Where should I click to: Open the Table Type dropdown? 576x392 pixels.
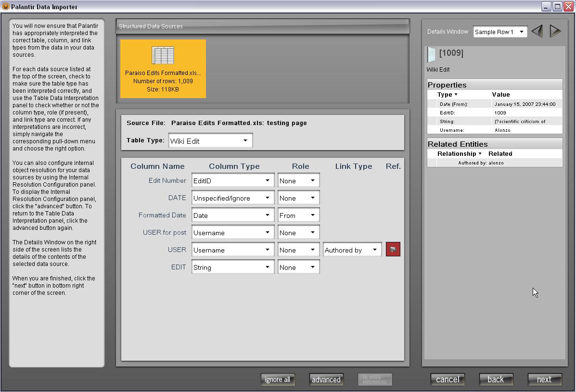pos(210,141)
